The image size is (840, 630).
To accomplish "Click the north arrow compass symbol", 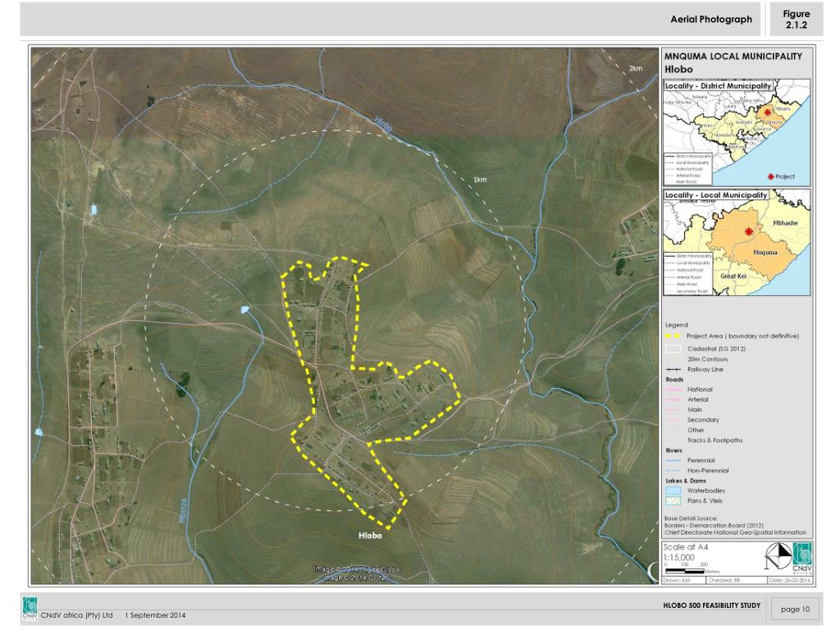I will pyautogui.click(x=778, y=557).
